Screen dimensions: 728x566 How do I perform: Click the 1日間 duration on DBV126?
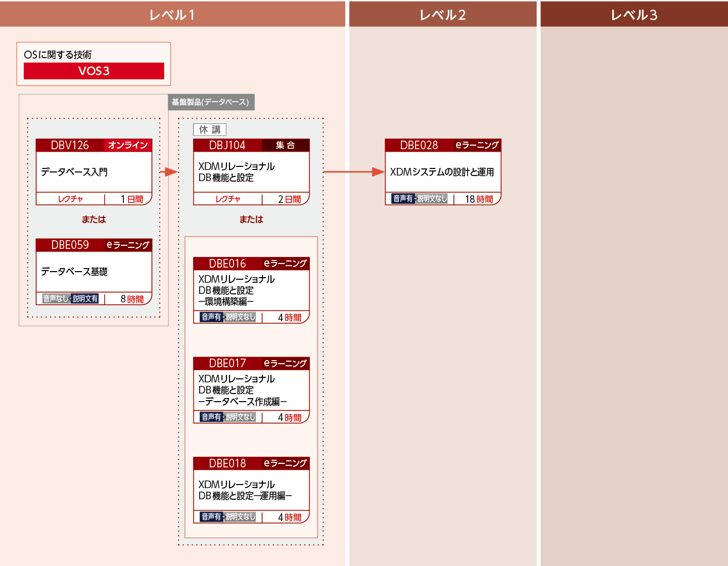(x=132, y=199)
